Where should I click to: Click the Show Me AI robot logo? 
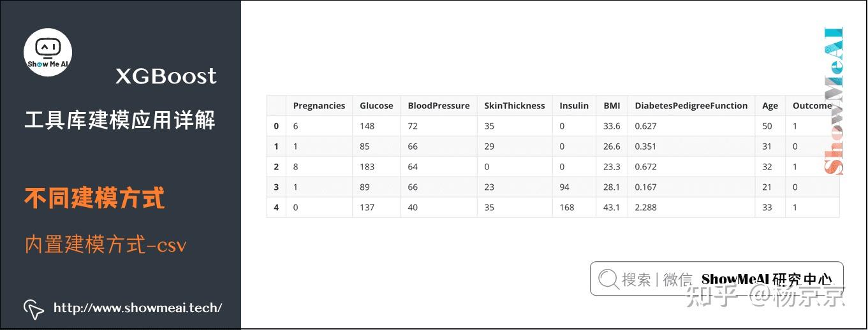point(48,52)
